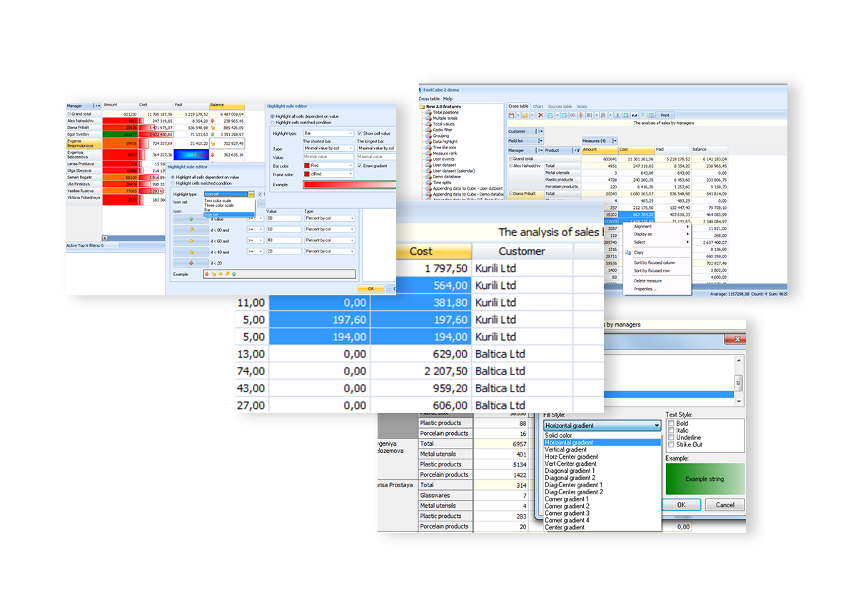The width and height of the screenshot is (868, 602).
Task: Click the yellow Open folder toolbar icon
Action: [x=524, y=115]
